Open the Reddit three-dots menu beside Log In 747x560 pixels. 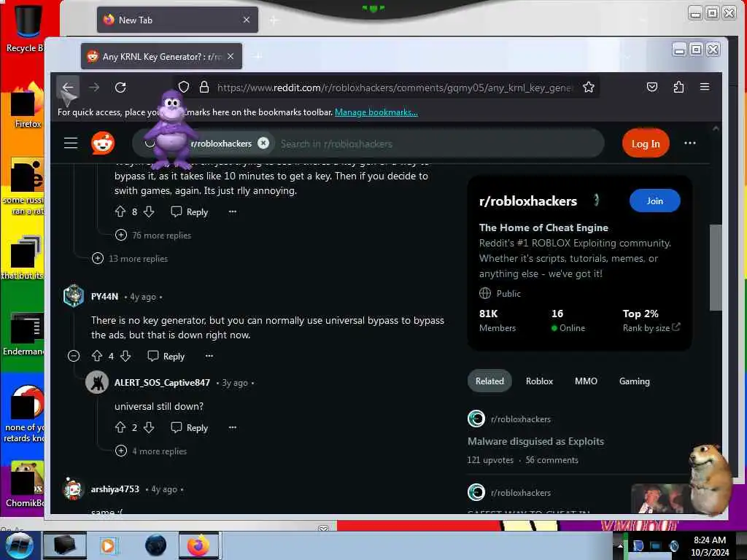690,143
